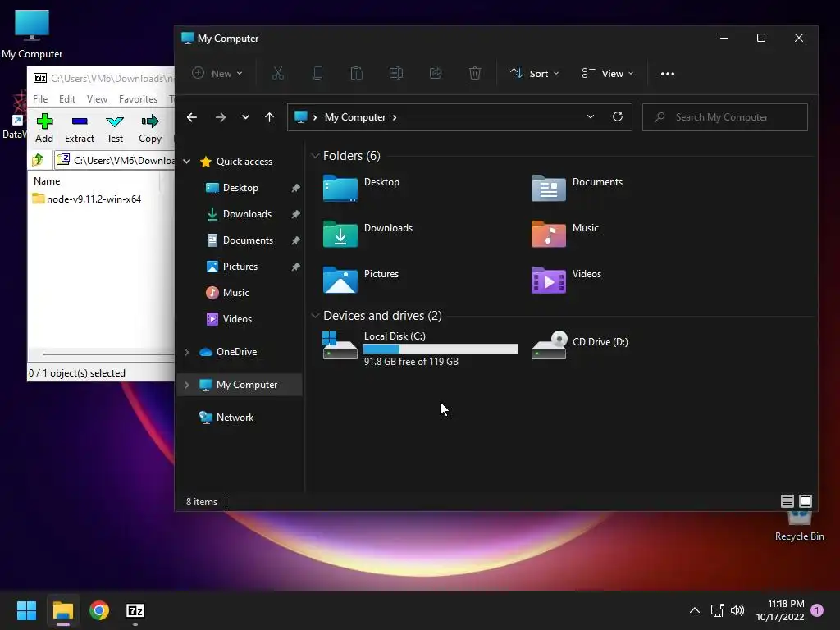This screenshot has width=840, height=630.
Task: Click the Search My Computer field
Action: point(725,117)
